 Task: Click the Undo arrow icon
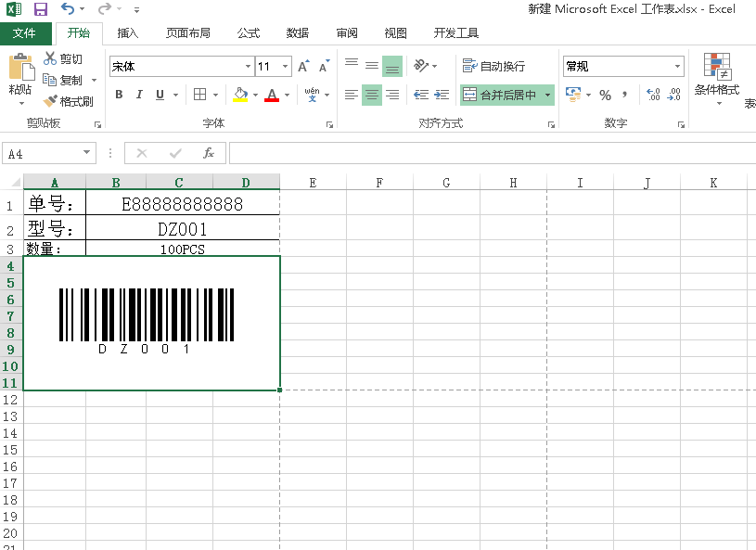(68, 8)
